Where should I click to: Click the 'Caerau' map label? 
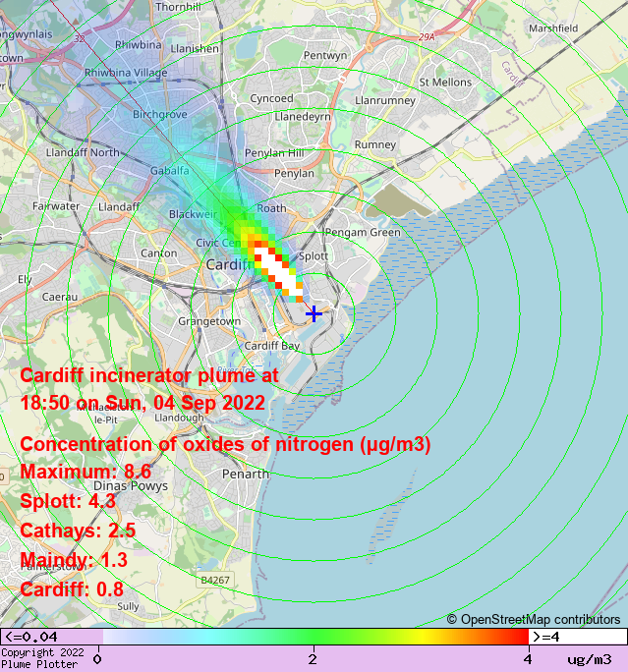(60, 297)
